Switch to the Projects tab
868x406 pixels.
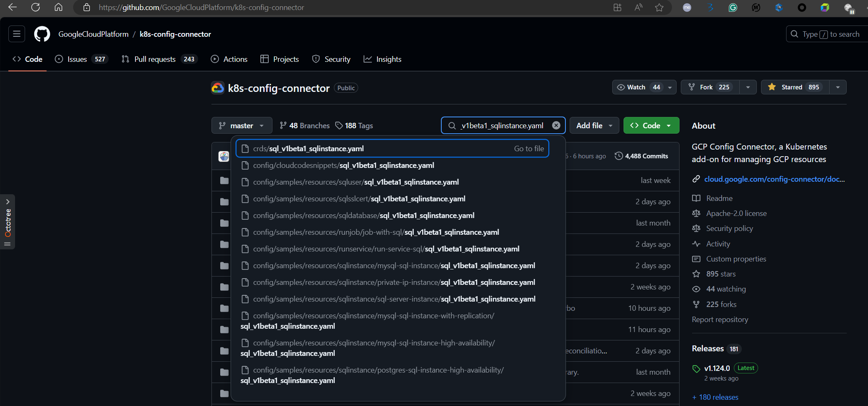[280, 59]
